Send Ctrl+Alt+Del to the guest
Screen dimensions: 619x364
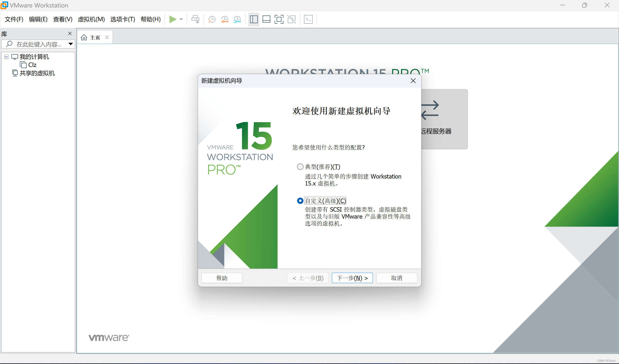coord(195,19)
